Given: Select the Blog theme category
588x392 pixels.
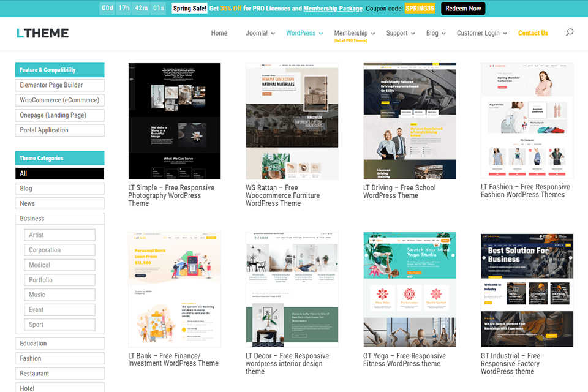Looking at the screenshot, I should (59, 188).
